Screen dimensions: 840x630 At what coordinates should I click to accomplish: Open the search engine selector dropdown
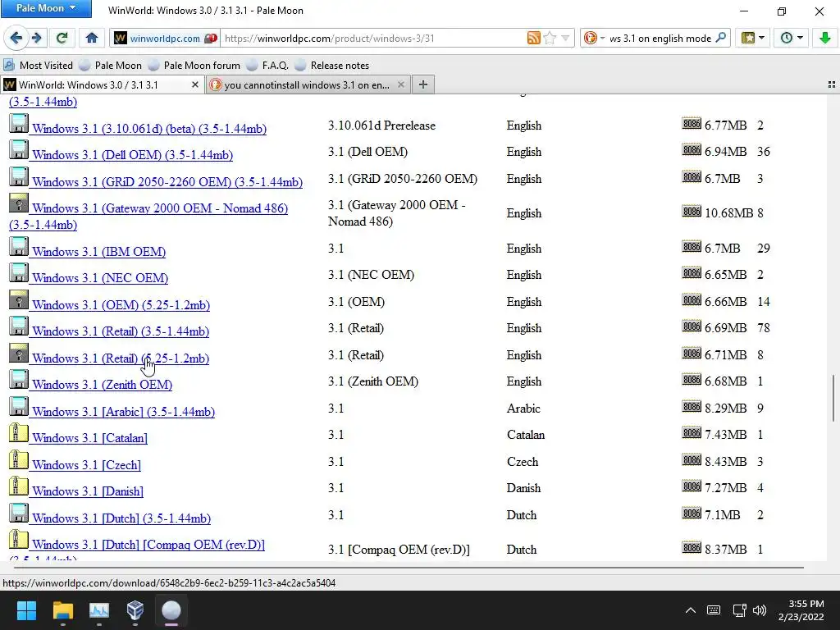(594, 38)
